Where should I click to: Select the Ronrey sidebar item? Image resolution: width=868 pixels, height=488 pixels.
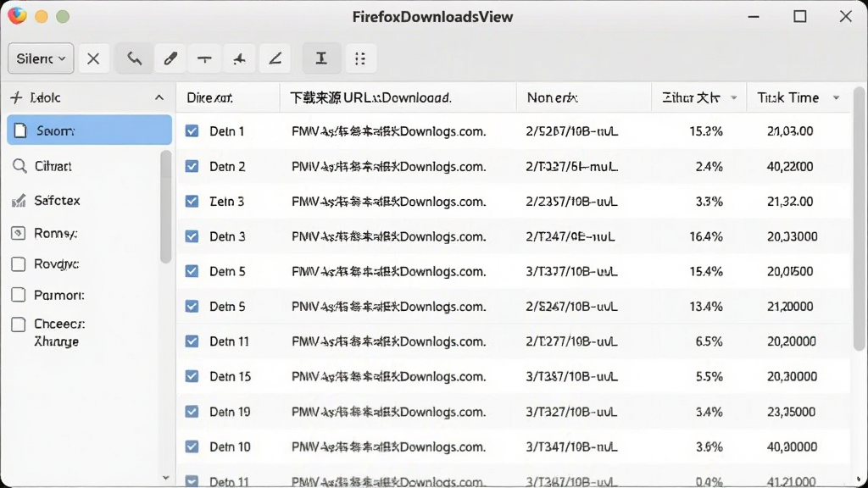pos(55,234)
